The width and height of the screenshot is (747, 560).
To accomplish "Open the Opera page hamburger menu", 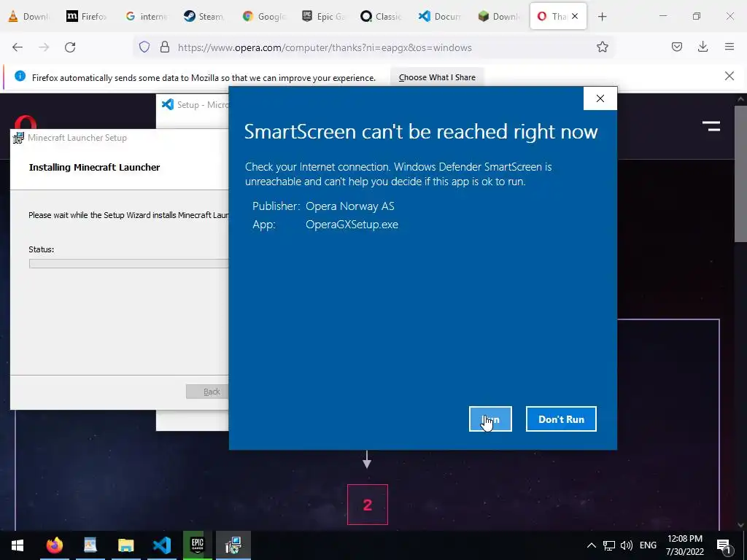I will (711, 125).
